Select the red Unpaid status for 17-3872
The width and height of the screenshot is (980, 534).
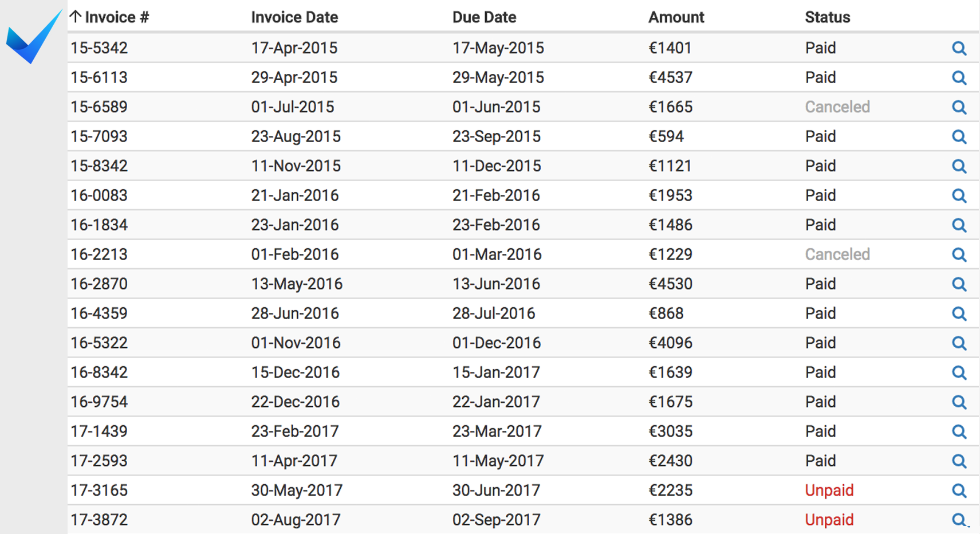[x=829, y=520]
